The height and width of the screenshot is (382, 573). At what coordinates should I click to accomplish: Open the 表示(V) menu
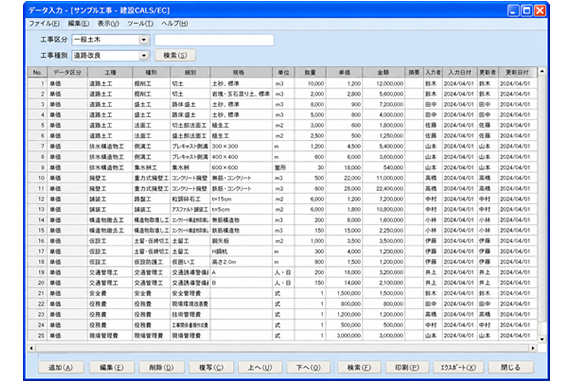(x=108, y=24)
